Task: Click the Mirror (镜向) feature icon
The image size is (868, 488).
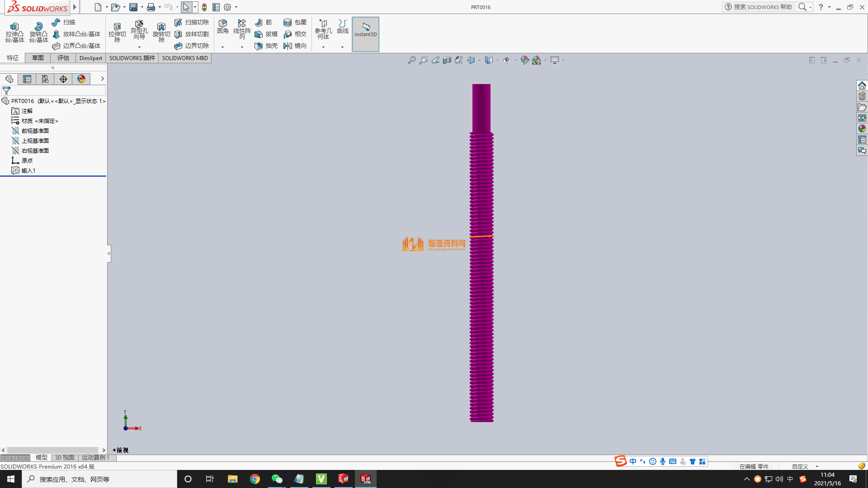Action: pyautogui.click(x=288, y=46)
